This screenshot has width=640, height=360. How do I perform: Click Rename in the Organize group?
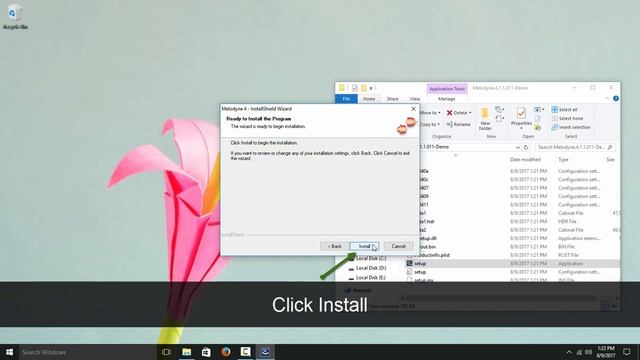tap(458, 124)
